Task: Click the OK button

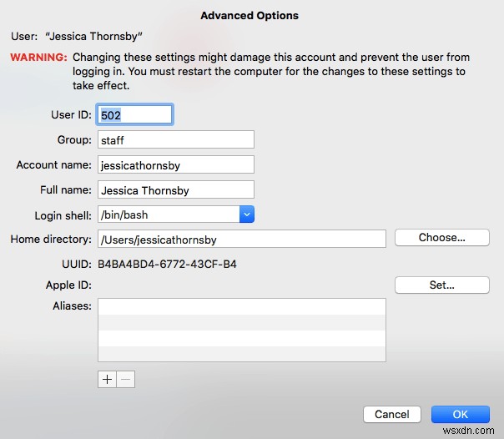Action: [x=461, y=414]
